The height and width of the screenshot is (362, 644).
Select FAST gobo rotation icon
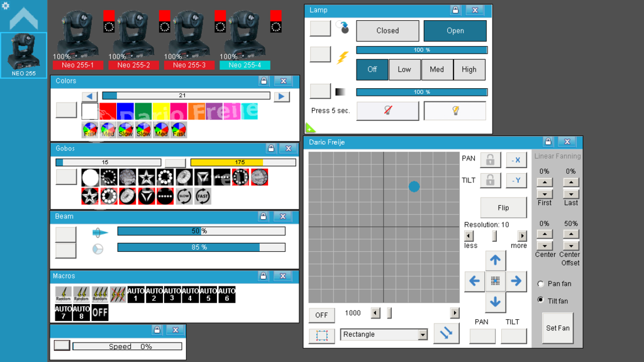pos(203,196)
